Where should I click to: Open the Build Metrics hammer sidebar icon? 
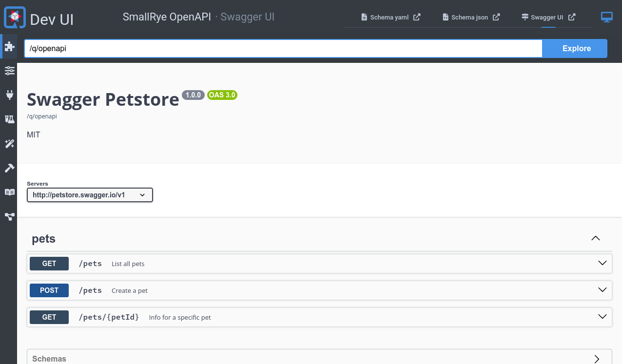9,168
